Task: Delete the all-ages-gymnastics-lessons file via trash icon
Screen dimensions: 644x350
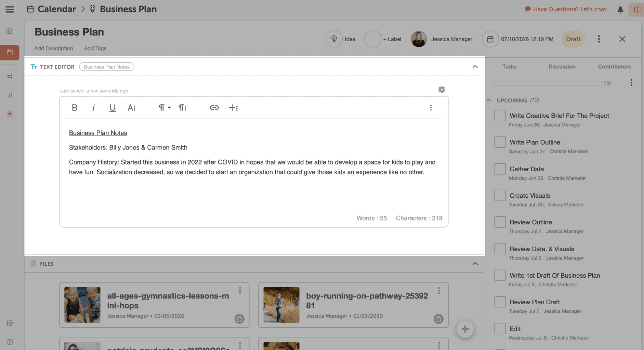Action: pyautogui.click(x=239, y=319)
